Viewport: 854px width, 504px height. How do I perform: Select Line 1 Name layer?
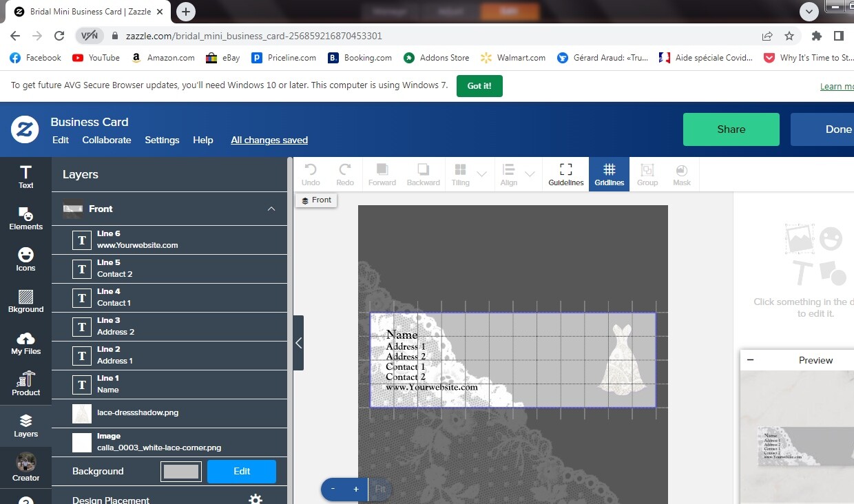coord(169,384)
